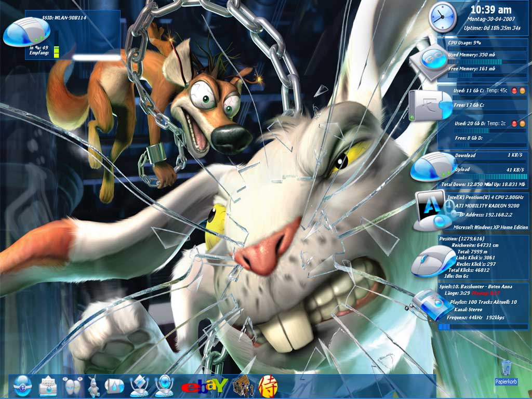Open the mail envelope dock icon
The height and width of the screenshot is (399, 532).
(47, 386)
